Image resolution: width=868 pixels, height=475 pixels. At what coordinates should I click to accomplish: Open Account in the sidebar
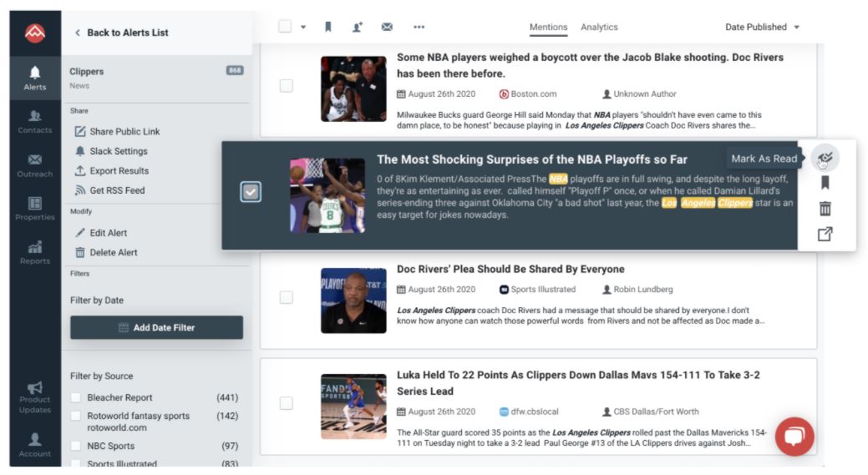[x=35, y=445]
